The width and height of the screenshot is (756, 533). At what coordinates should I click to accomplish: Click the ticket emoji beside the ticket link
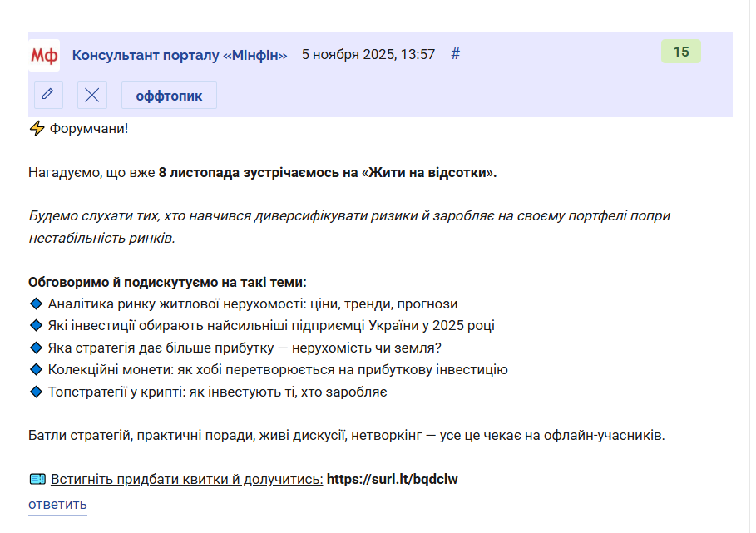pos(37,479)
